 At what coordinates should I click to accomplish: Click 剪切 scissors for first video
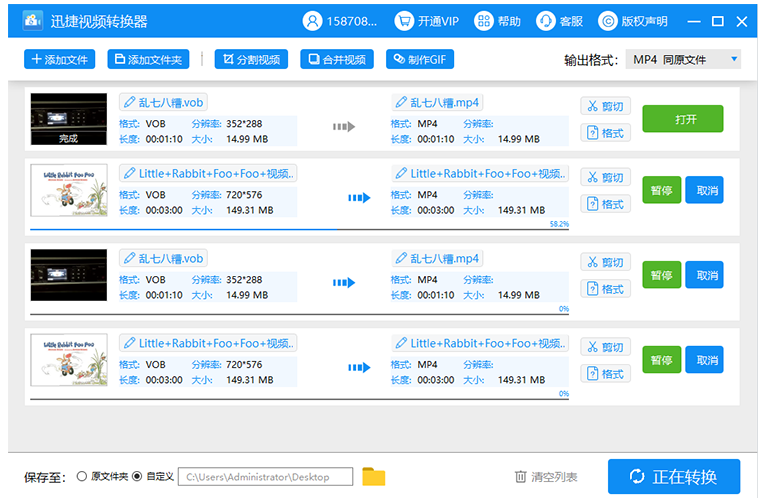(x=605, y=106)
